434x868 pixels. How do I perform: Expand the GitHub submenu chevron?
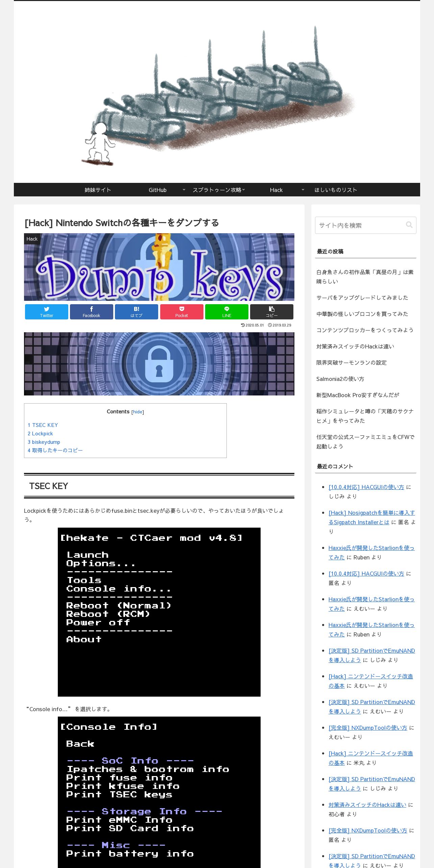(184, 190)
